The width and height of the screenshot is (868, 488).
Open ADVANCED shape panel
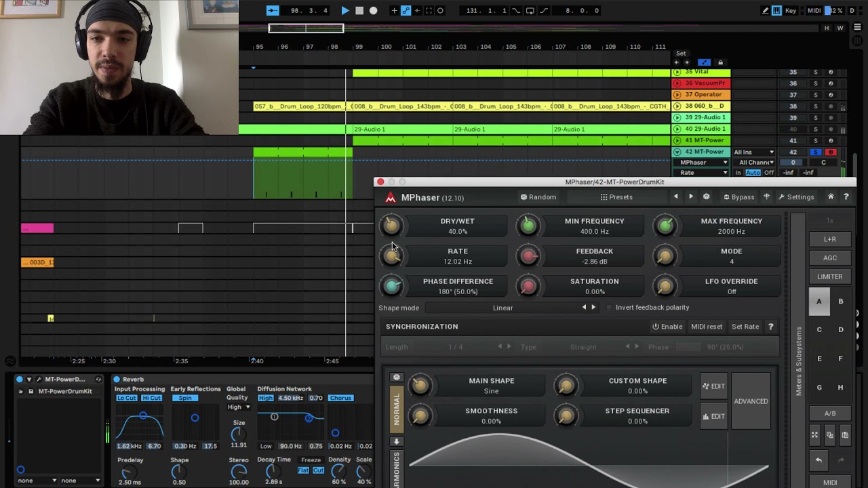[751, 401]
